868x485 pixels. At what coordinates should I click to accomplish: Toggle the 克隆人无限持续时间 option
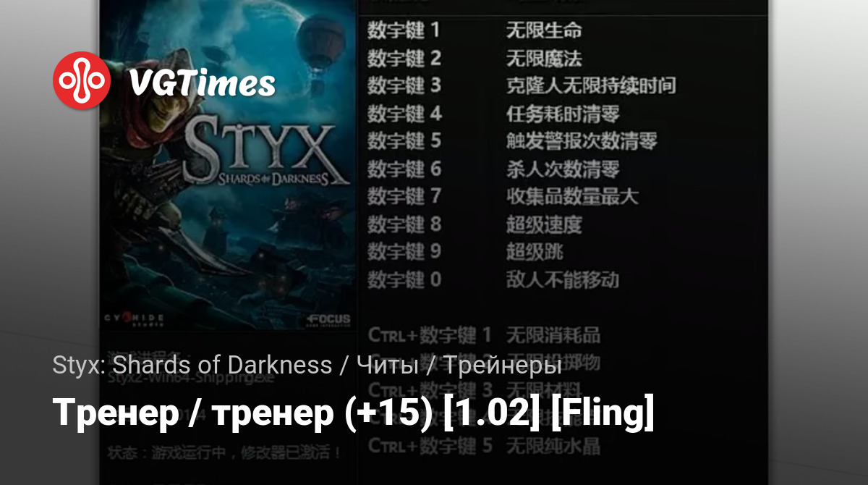[590, 85]
